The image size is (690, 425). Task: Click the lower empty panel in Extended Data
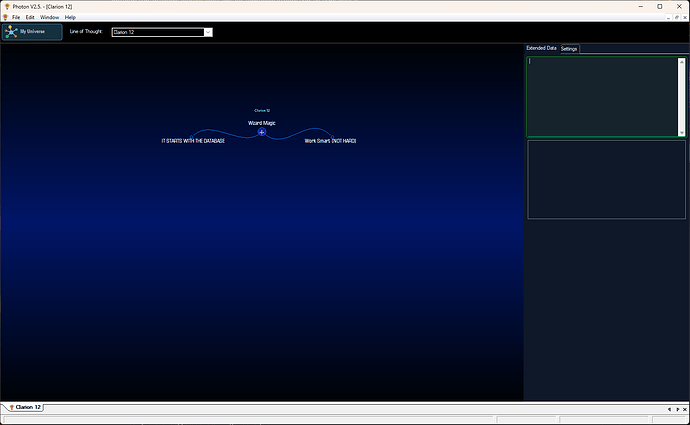606,180
